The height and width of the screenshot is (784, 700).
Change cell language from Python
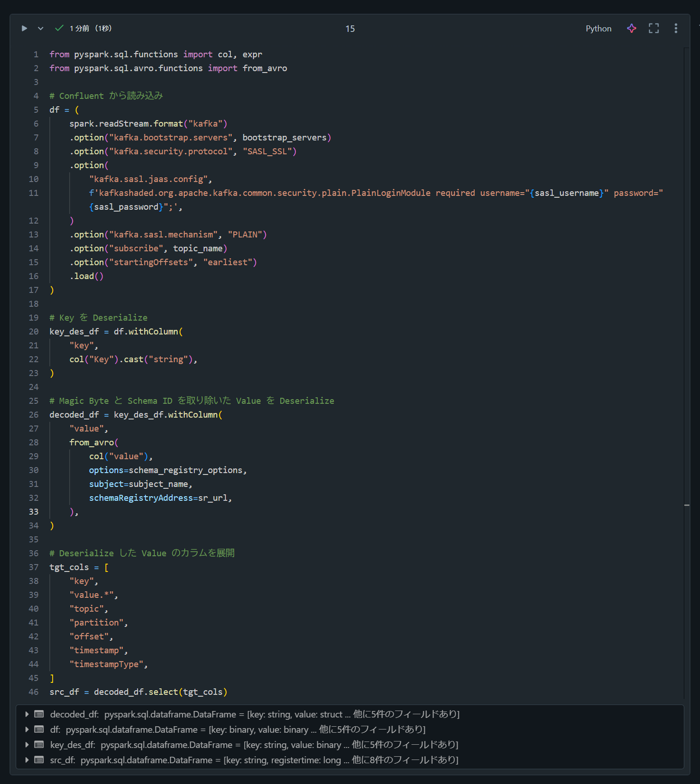(x=598, y=29)
